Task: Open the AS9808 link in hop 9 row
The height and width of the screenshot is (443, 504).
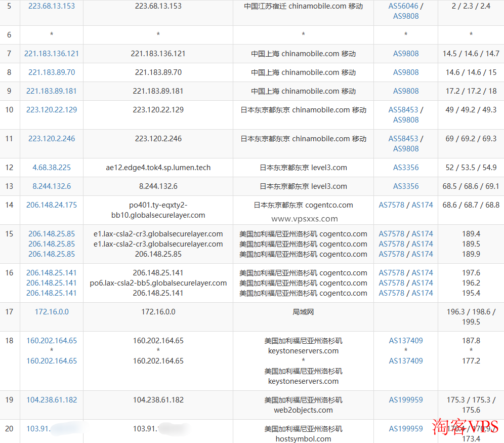Action: point(406,91)
